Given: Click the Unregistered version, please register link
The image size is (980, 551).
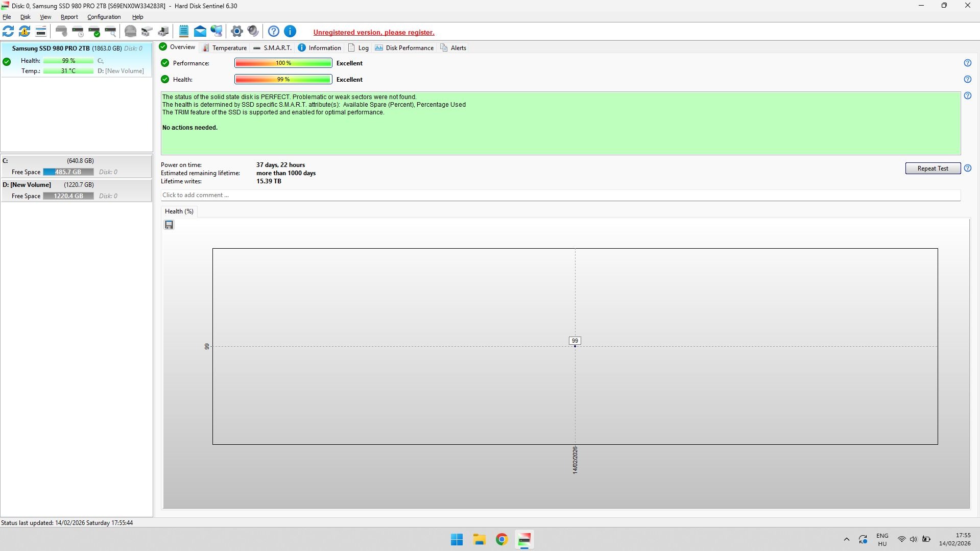Looking at the screenshot, I should [374, 32].
